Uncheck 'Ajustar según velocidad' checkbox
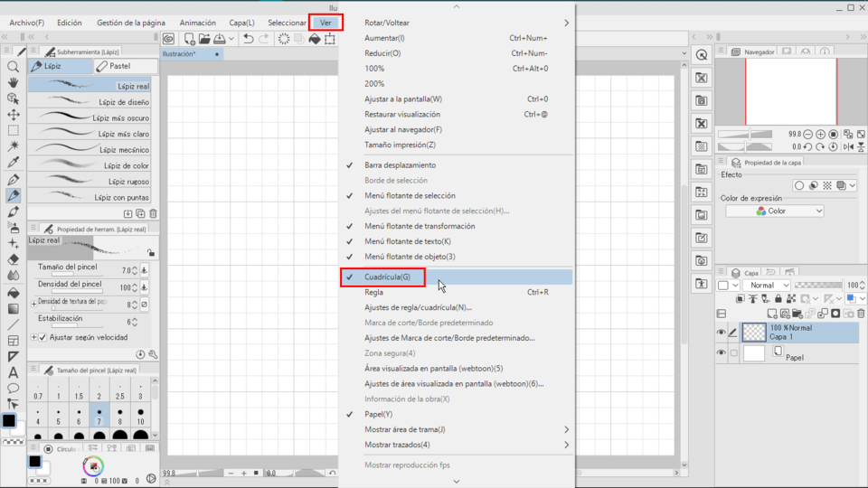Image resolution: width=868 pixels, height=488 pixels. pos(42,337)
